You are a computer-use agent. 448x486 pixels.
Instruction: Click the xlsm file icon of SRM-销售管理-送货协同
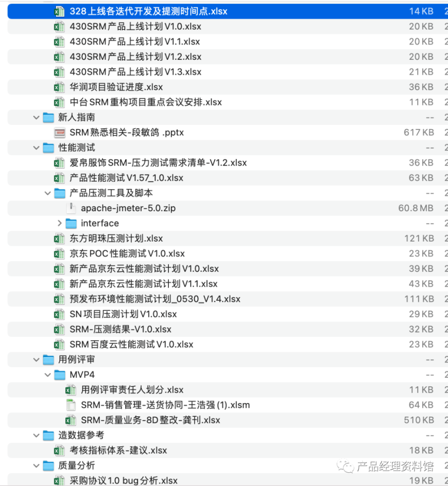[x=71, y=405]
